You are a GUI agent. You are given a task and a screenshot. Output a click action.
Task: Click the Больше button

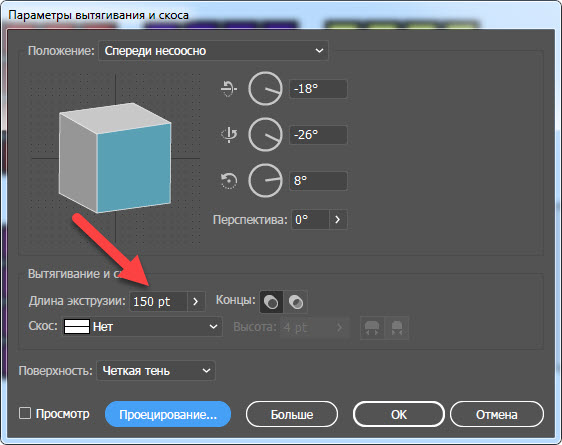tap(292, 414)
